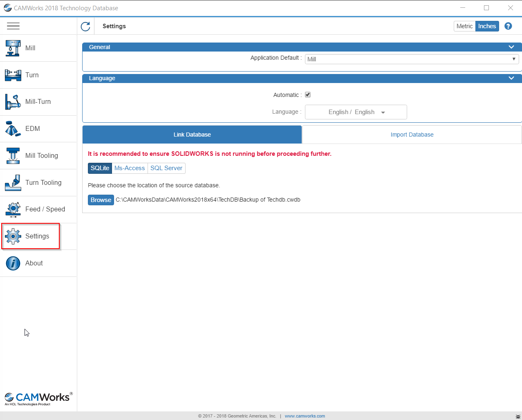Click the refresh arrow icon

85,26
